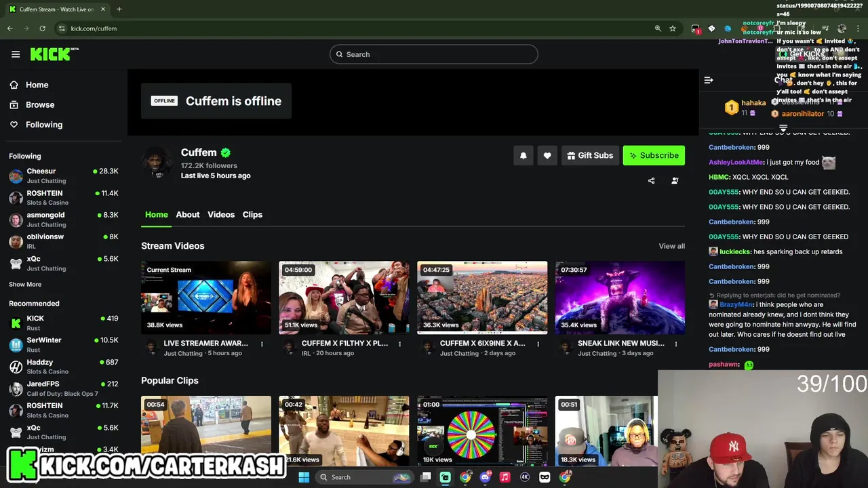Click the Windows taskbar Search box
868x488 pixels.
pyautogui.click(x=365, y=477)
